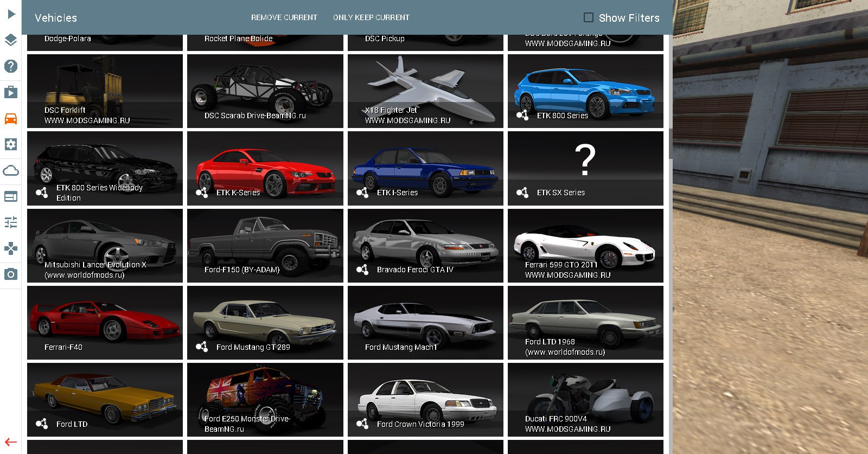868x454 pixels.
Task: Click the Vehicles panel title
Action: [x=56, y=18]
